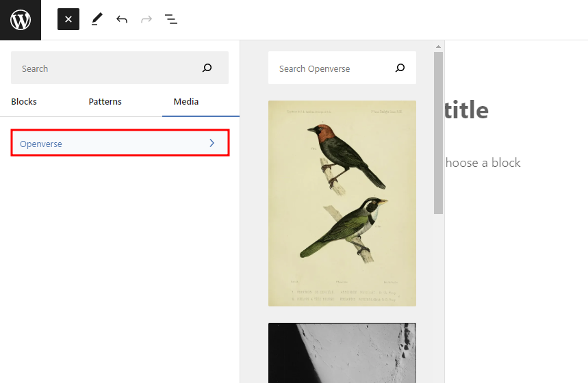Insert the bird illustration image
Image resolution: width=588 pixels, height=383 pixels.
coord(342,203)
